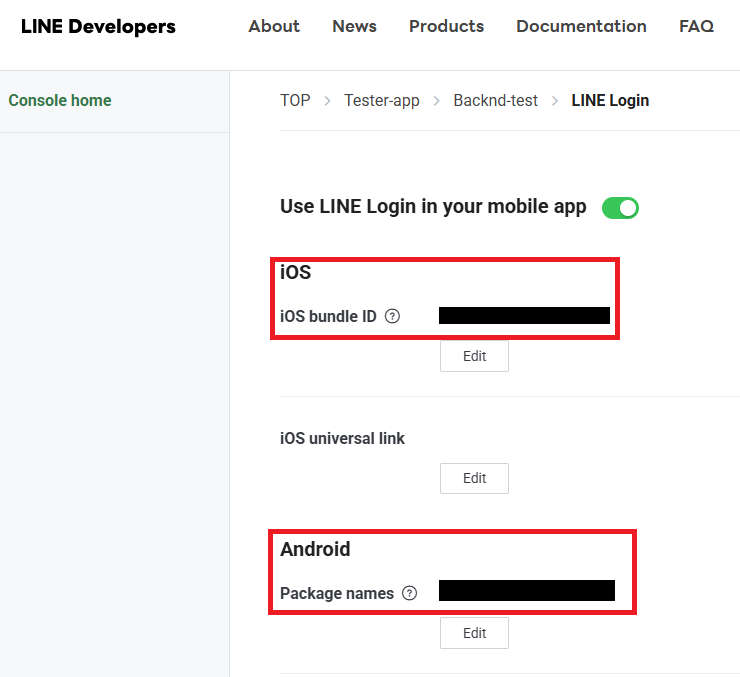Open the Products navigation item
This screenshot has width=740, height=677.
tap(446, 27)
